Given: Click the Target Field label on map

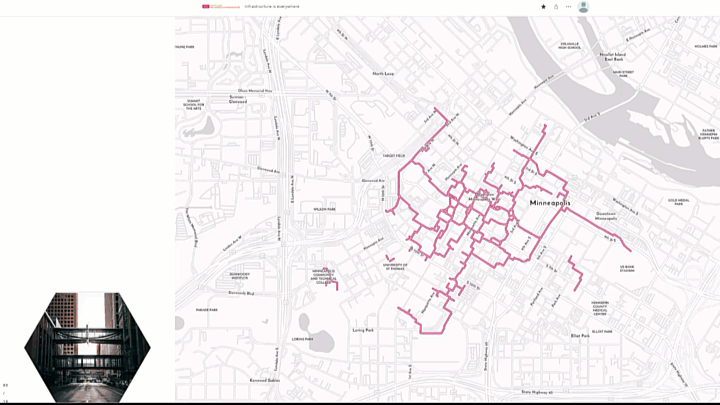Looking at the screenshot, I should point(394,156).
